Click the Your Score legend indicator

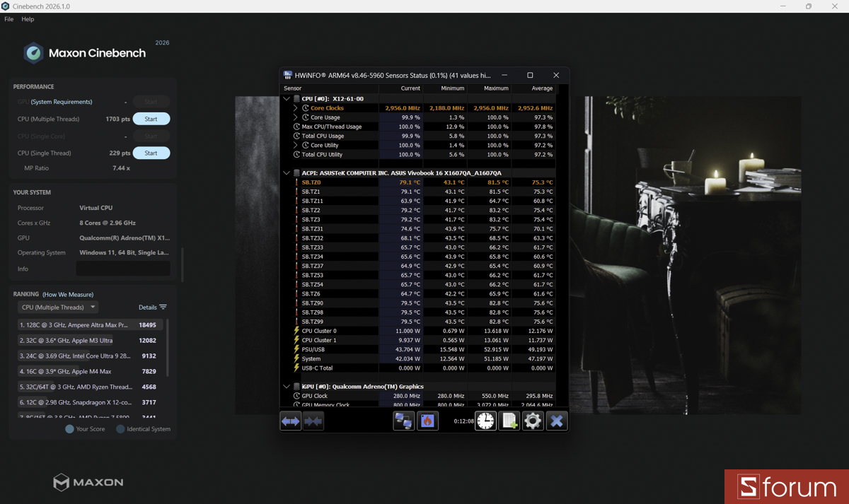(x=69, y=429)
